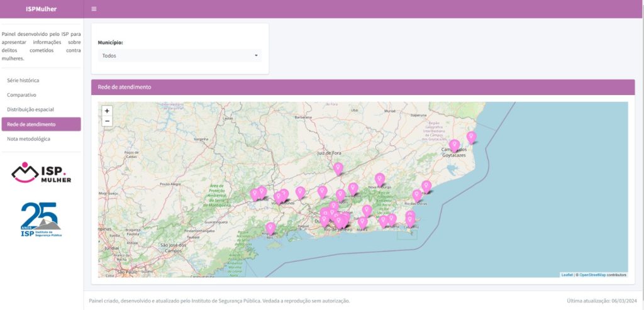Click the Maricá map marker

pos(363,222)
